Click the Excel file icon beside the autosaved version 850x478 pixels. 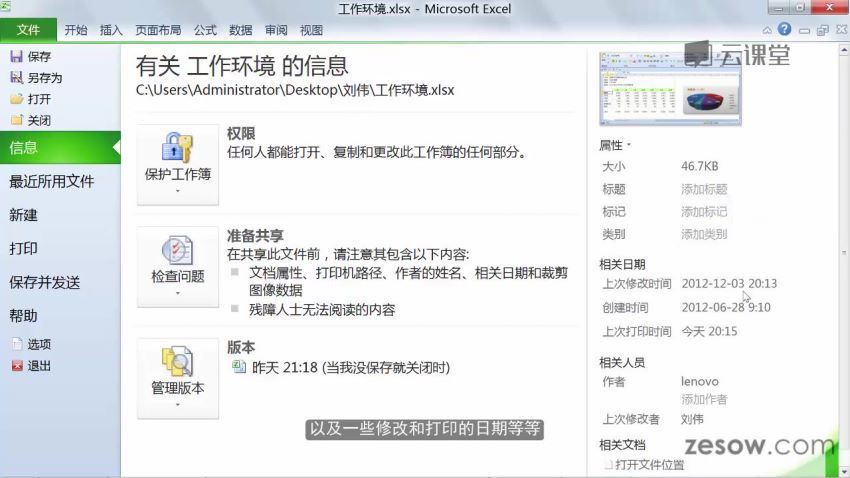coord(239,367)
